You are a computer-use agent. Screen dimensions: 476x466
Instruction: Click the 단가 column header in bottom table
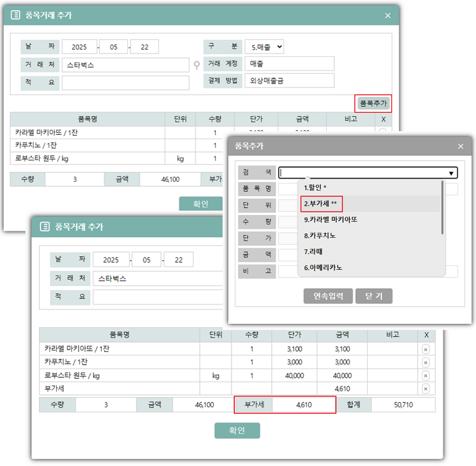tap(295, 335)
